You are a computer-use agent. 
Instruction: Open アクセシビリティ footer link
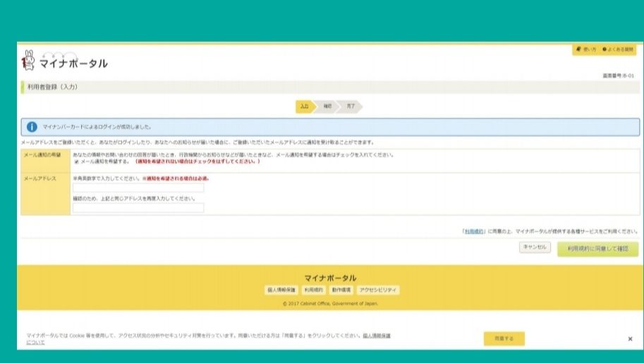pos(379,290)
